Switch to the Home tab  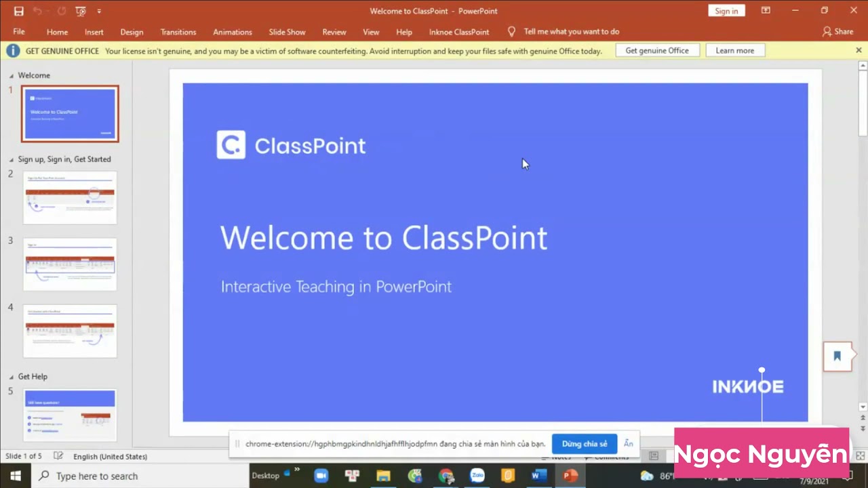[x=57, y=32]
